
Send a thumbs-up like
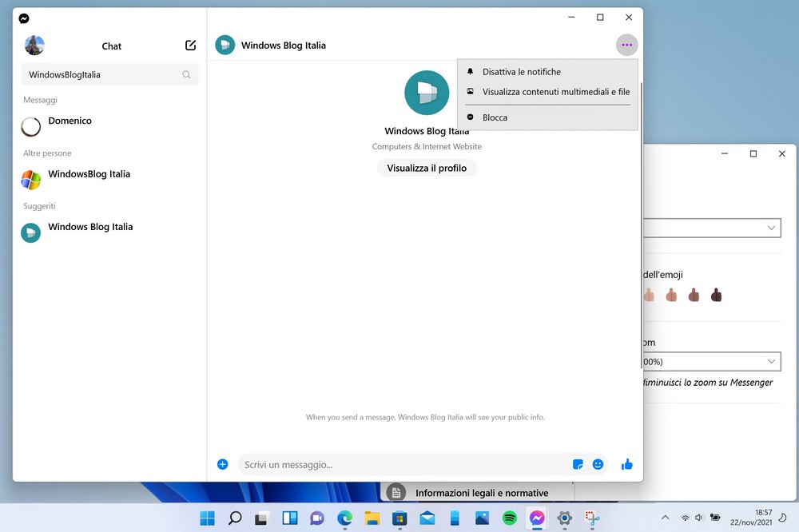(x=627, y=464)
